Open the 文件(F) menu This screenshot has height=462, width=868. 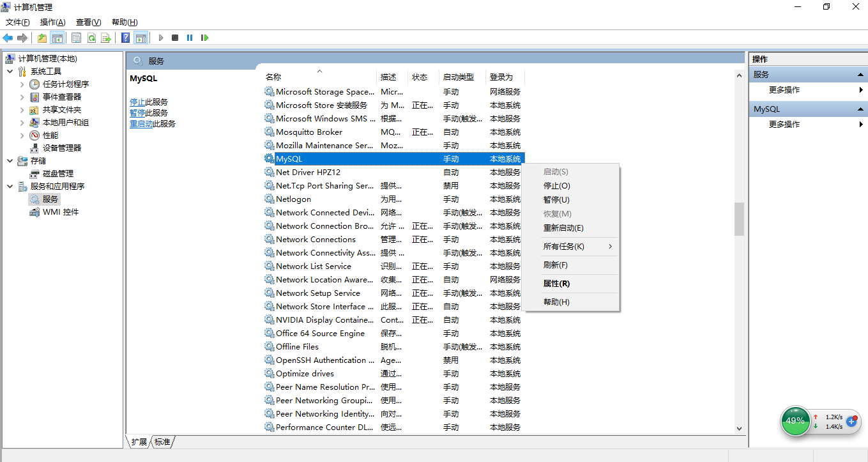tap(18, 22)
